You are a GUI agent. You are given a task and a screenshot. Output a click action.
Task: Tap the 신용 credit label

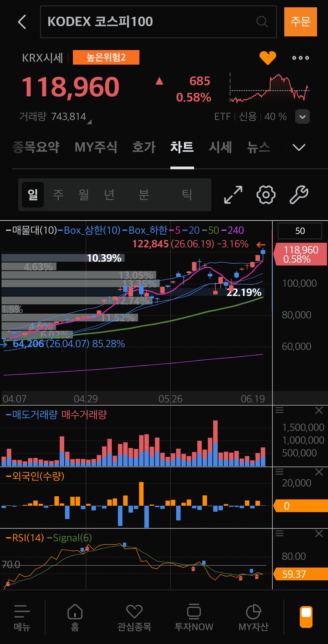(248, 116)
